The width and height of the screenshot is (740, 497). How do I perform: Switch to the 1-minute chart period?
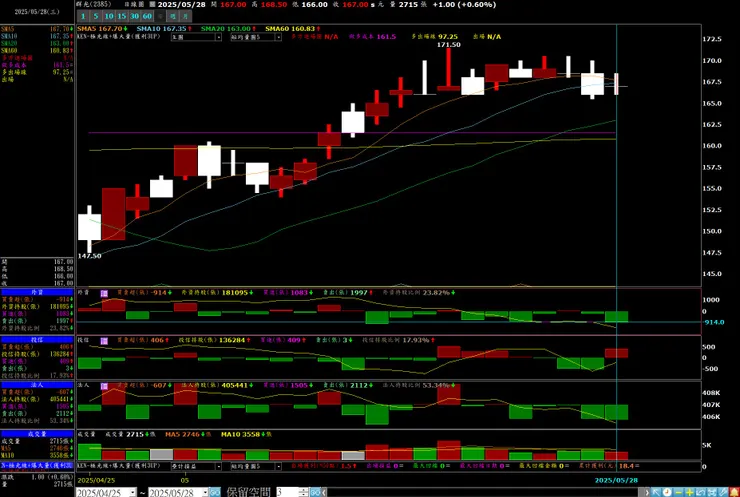coord(83,16)
